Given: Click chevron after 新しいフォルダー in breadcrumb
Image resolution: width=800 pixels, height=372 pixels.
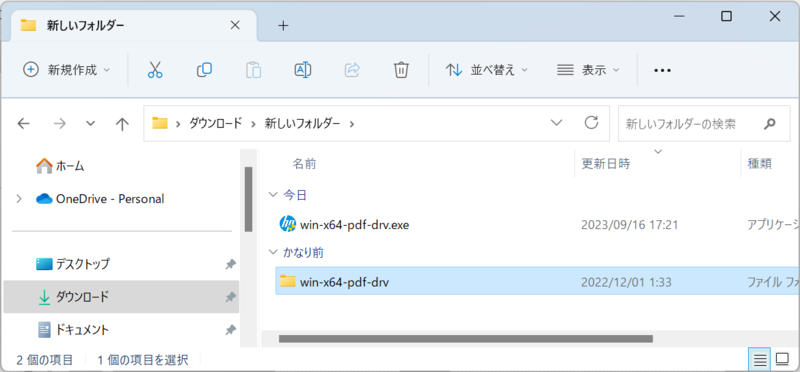Looking at the screenshot, I should click(352, 123).
